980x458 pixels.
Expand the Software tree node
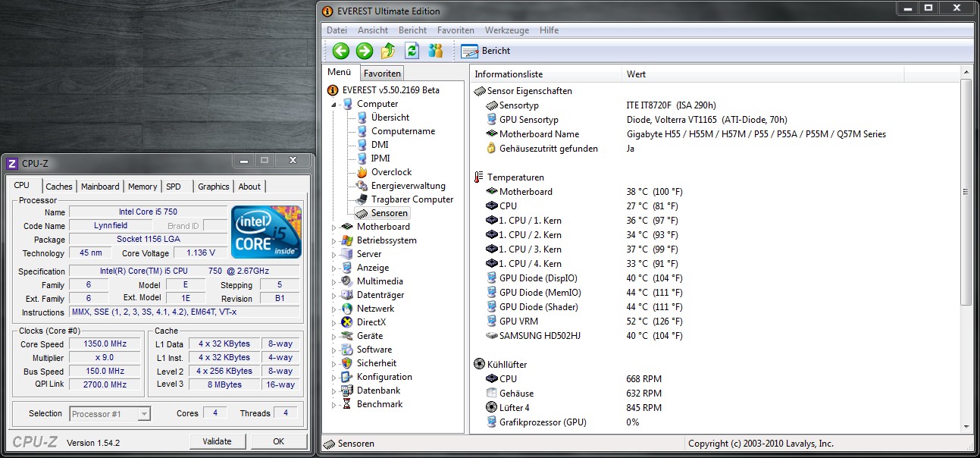pos(334,350)
